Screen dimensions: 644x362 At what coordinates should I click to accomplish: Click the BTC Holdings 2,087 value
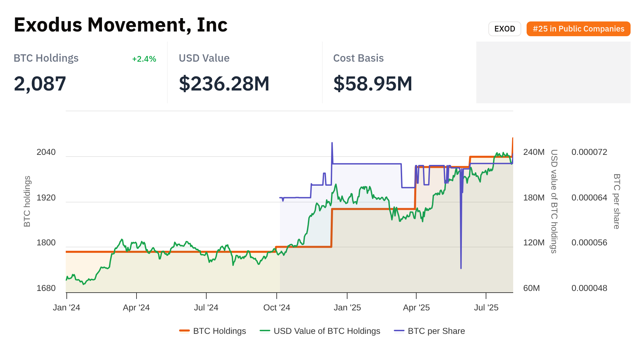pyautogui.click(x=40, y=84)
